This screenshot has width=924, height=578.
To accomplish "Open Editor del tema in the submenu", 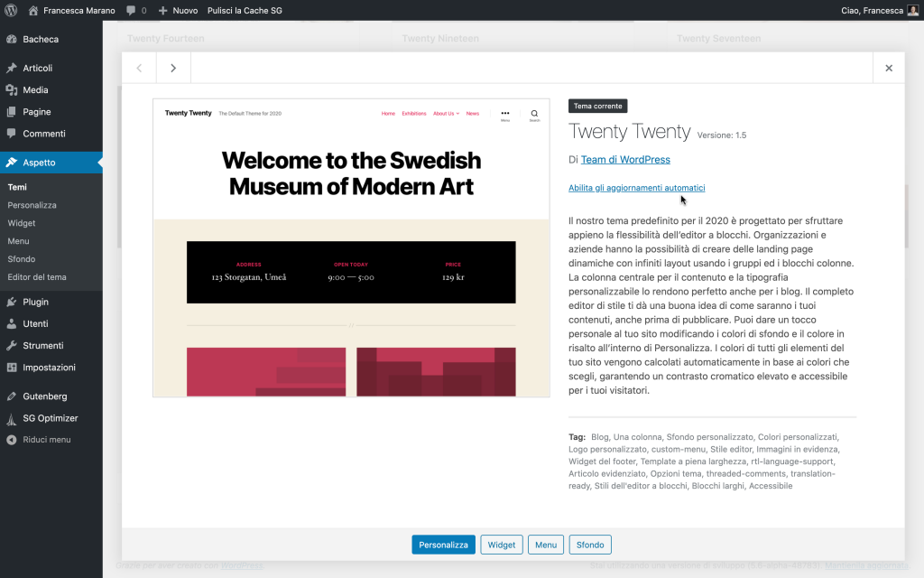I will click(36, 277).
